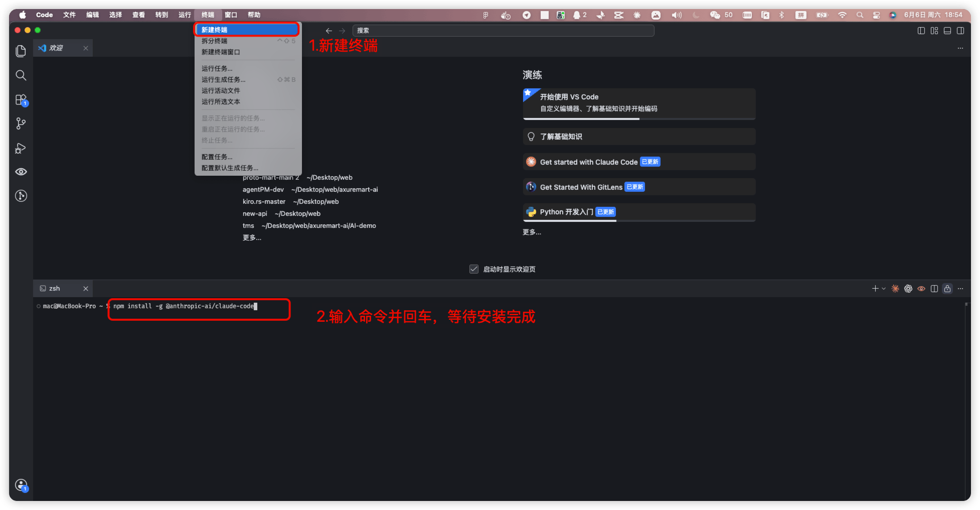Open GitLens Inspect in activity bar
Viewport: 980px width, 510px height.
[x=21, y=196]
